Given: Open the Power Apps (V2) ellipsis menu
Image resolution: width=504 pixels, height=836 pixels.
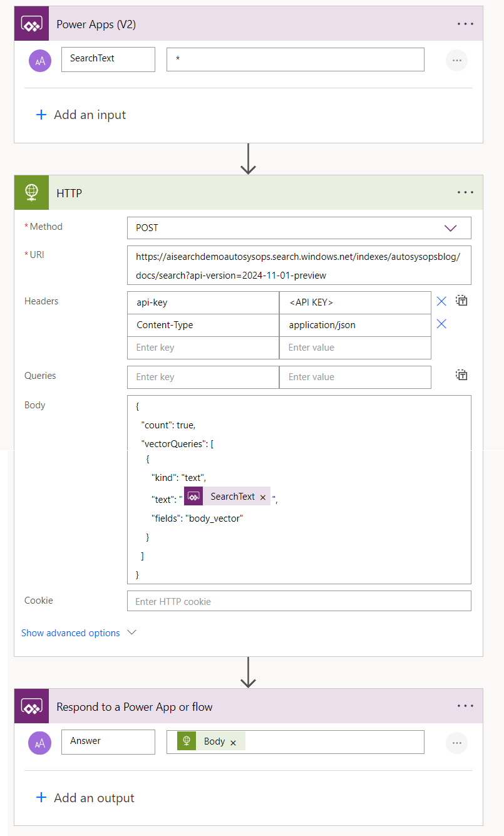Looking at the screenshot, I should 465,24.
